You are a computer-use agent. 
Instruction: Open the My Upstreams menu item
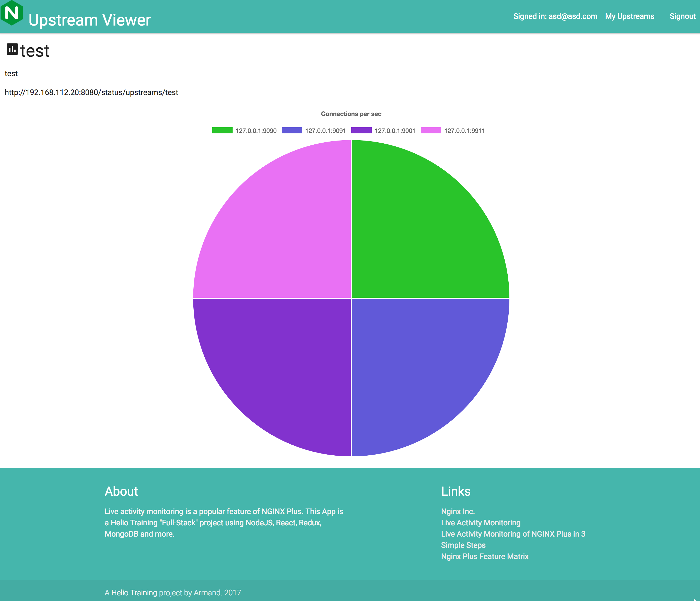tap(629, 16)
